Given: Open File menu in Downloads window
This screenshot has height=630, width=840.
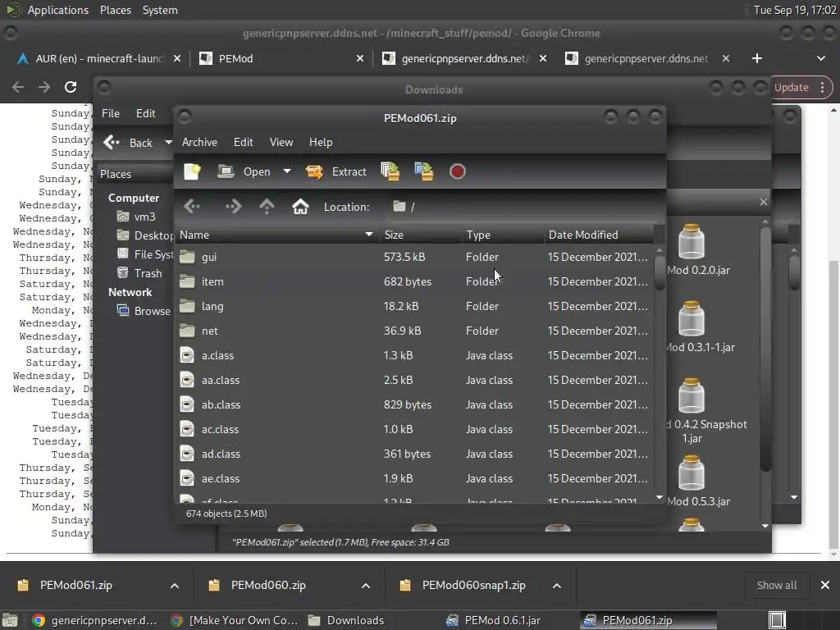Looking at the screenshot, I should (x=111, y=113).
